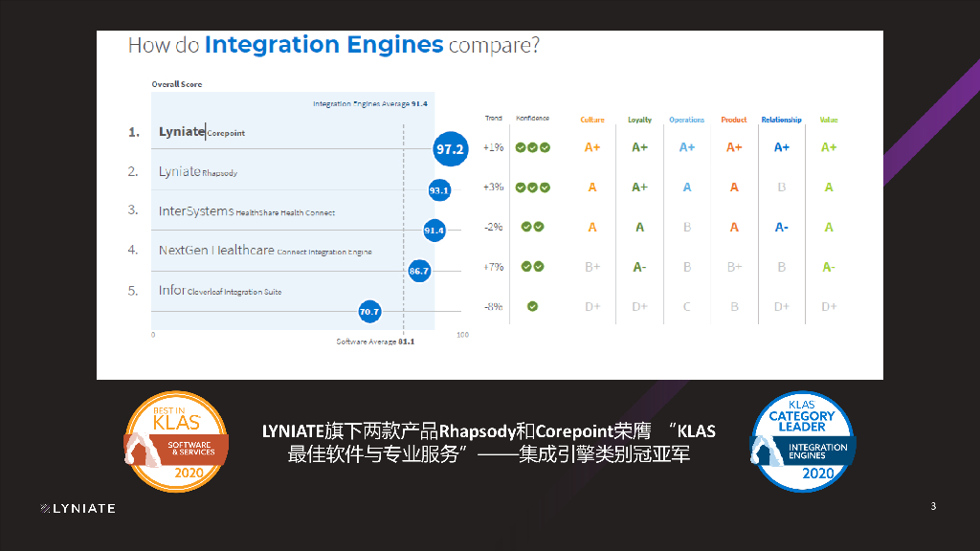Click the Product column header

click(734, 120)
